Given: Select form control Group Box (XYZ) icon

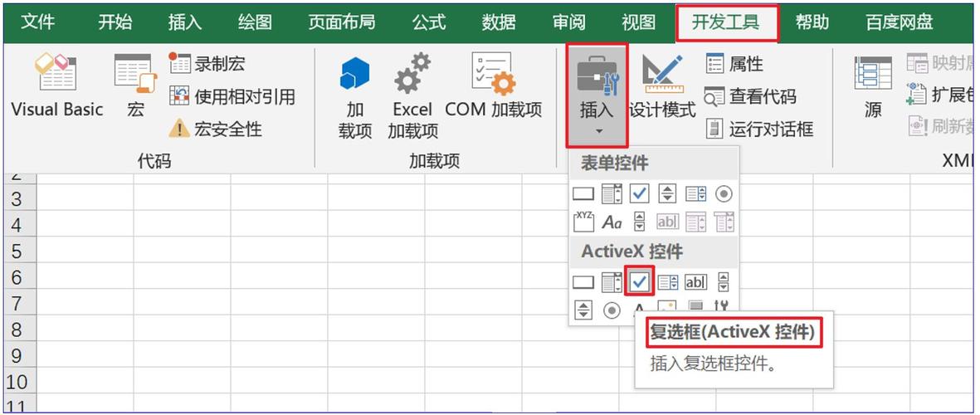Looking at the screenshot, I should click(583, 222).
